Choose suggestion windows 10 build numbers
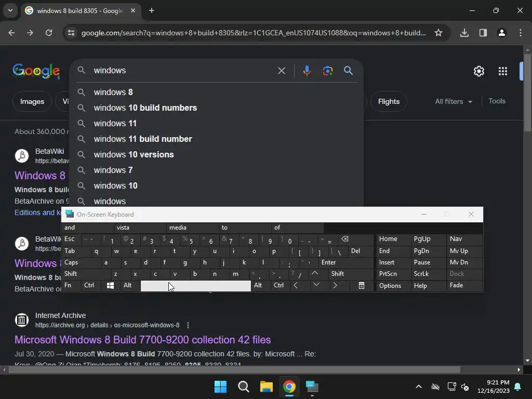Image resolution: width=532 pixels, height=399 pixels. pyautogui.click(x=217, y=108)
